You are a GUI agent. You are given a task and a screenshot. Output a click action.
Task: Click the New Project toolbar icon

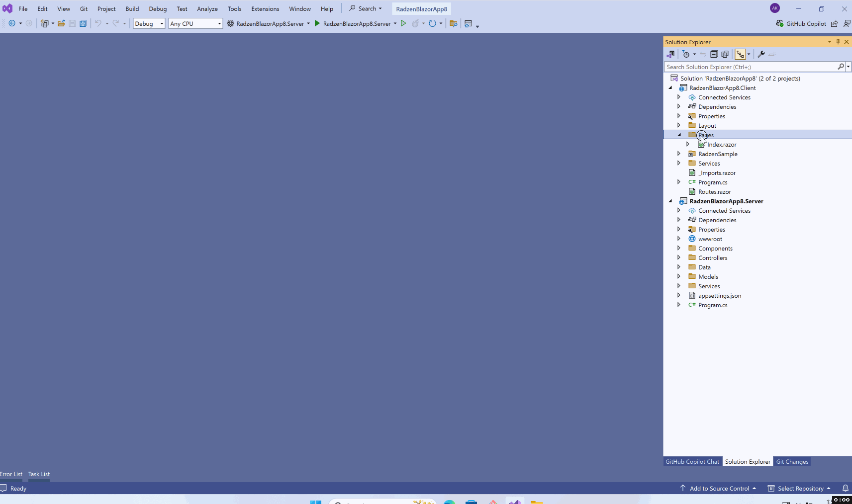click(44, 23)
